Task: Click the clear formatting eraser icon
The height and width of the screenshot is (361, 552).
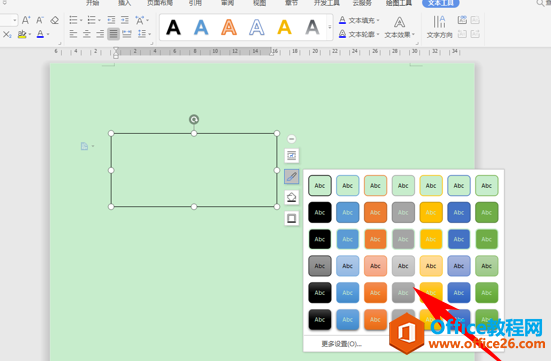Action: click(x=55, y=20)
